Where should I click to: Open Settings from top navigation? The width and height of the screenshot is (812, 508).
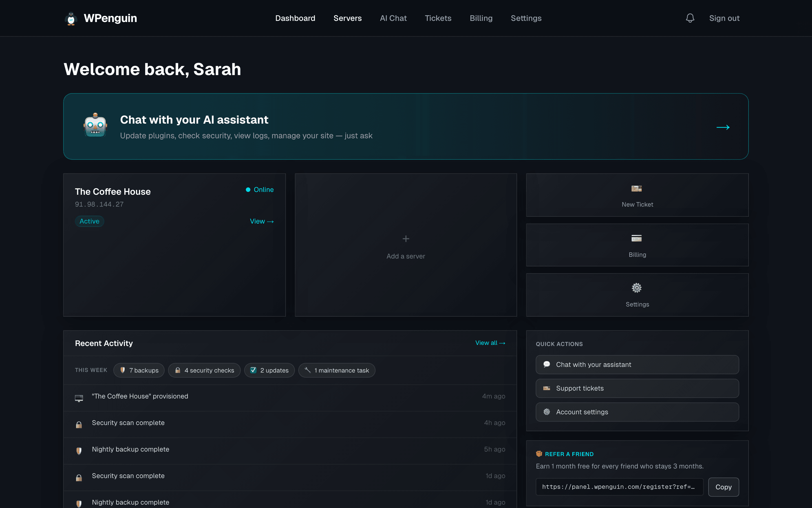pos(526,18)
